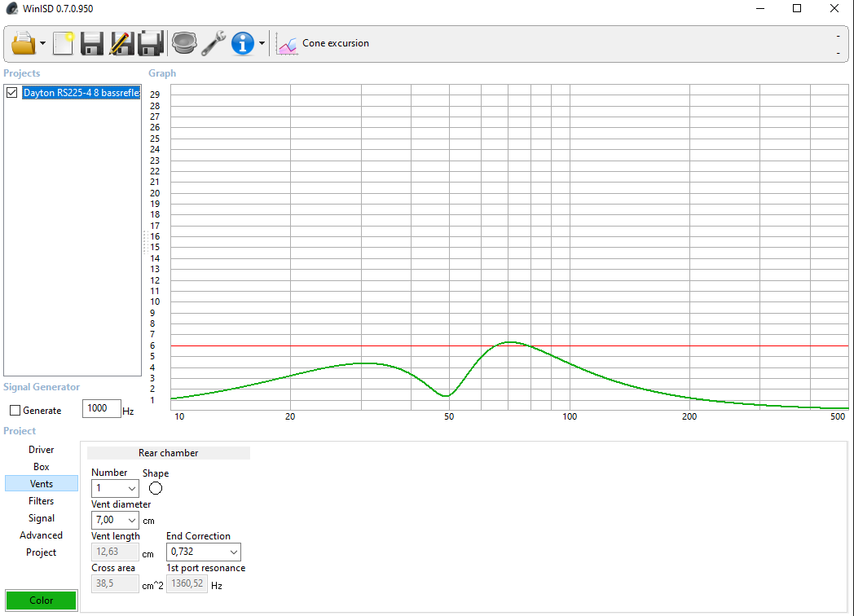The height and width of the screenshot is (616, 854).
Task: Enable the Generate signal checkbox
Action: click(15, 410)
